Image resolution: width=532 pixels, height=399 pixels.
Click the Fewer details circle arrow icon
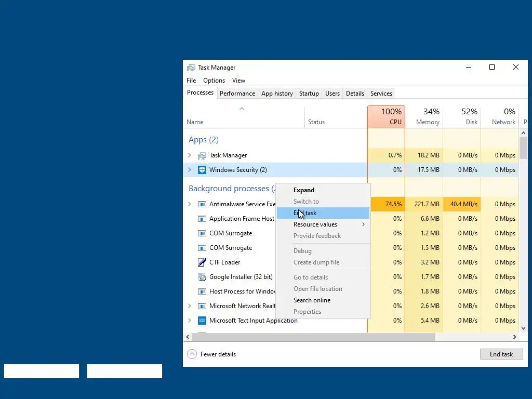(192, 354)
